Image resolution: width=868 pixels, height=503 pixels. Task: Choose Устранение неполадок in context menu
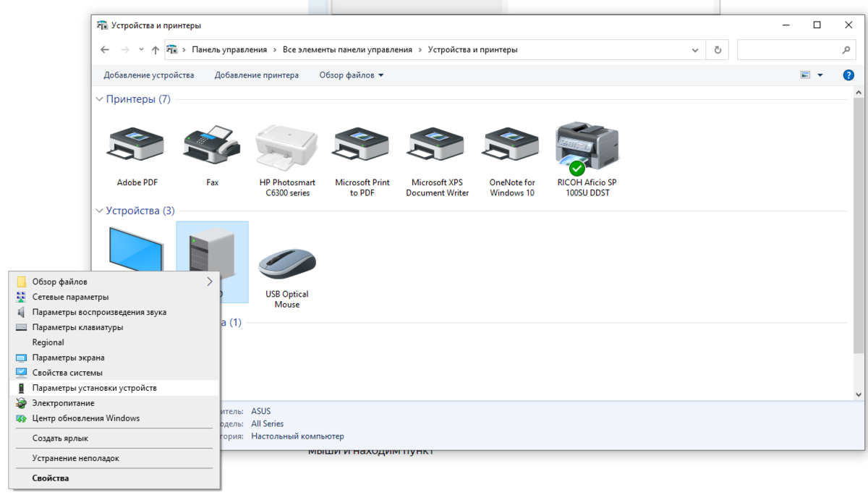coord(114,458)
